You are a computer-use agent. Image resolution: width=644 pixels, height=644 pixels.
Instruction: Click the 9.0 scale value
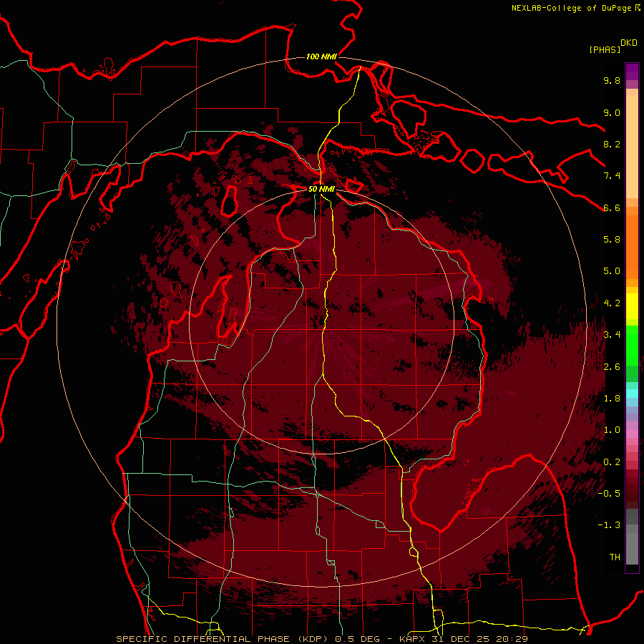pyautogui.click(x=612, y=112)
